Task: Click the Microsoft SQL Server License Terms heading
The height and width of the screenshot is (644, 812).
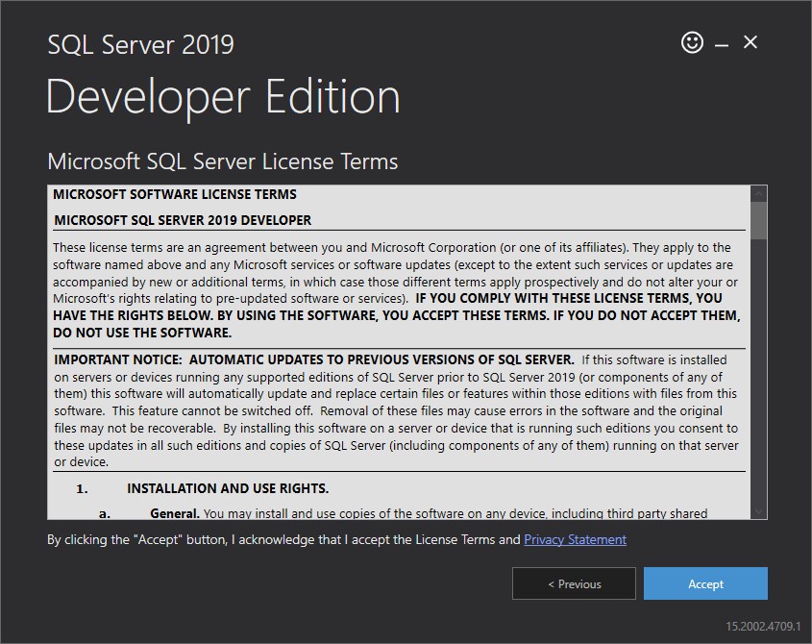Action: click(x=222, y=161)
